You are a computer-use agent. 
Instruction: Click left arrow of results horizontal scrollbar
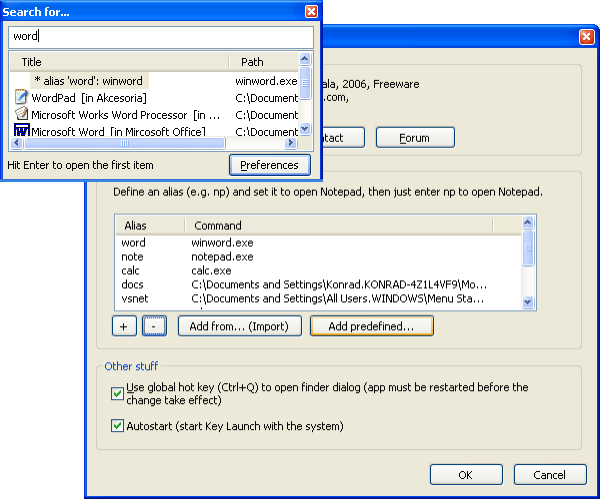pos(16,143)
